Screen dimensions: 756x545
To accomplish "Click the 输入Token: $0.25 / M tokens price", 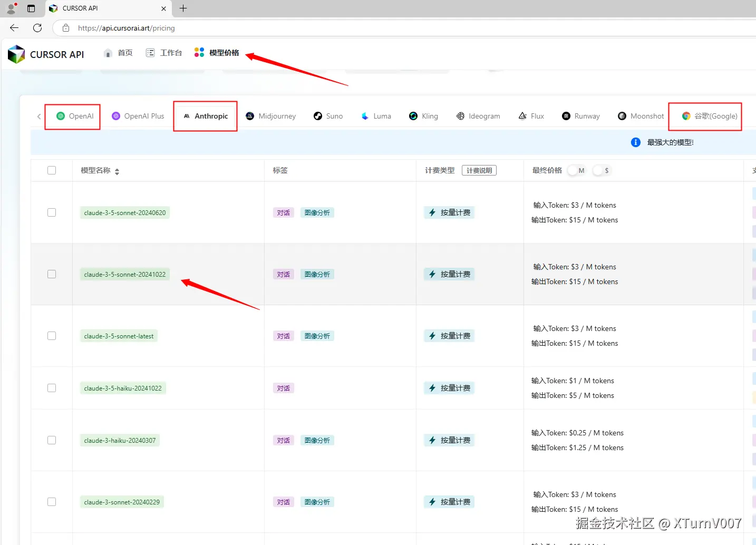I will coord(577,433).
